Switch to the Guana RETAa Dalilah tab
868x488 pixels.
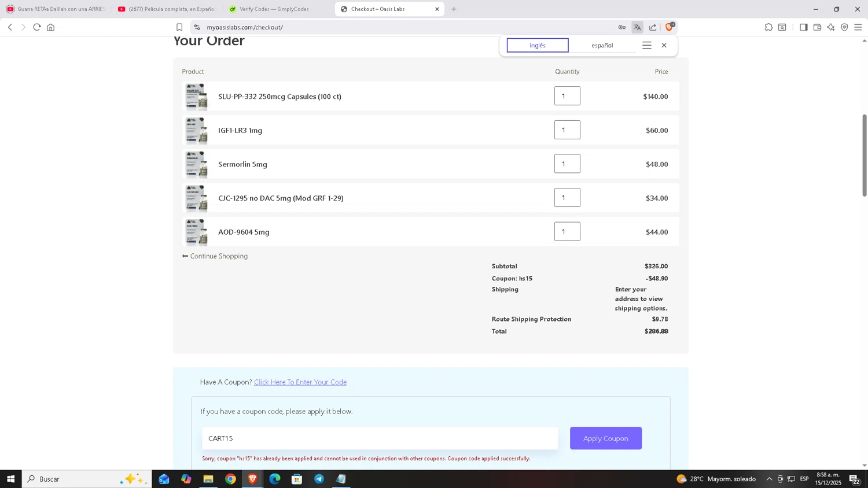coord(56,9)
